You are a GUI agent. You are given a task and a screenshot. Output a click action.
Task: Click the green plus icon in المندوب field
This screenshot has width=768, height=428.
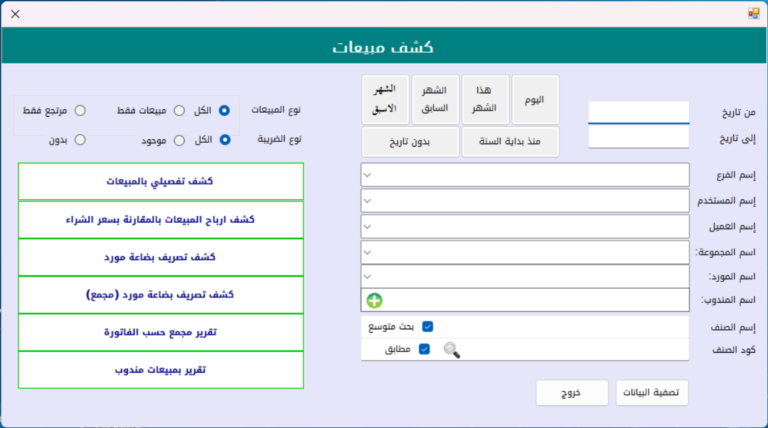375,300
